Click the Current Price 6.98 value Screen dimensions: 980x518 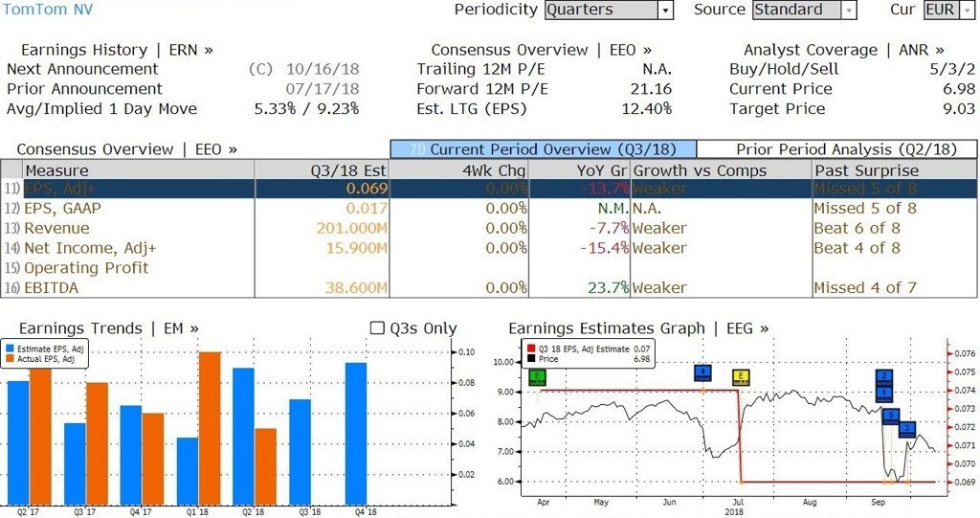click(x=959, y=89)
